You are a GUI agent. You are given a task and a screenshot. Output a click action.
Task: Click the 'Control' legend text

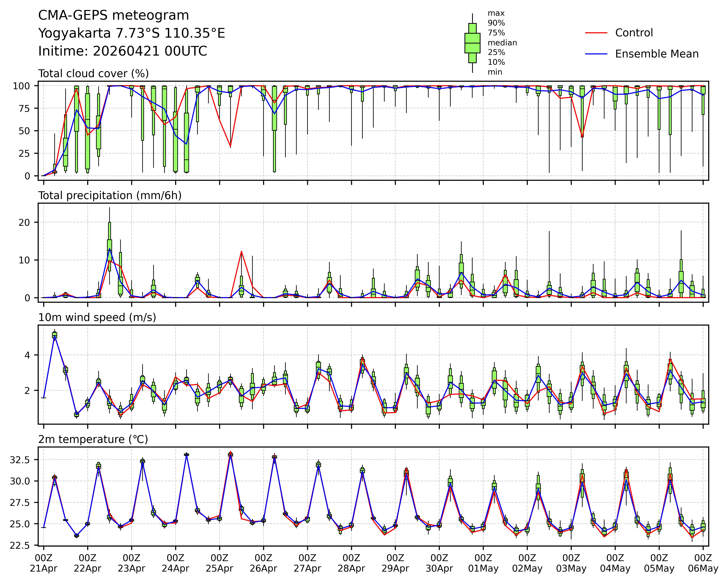tap(634, 33)
